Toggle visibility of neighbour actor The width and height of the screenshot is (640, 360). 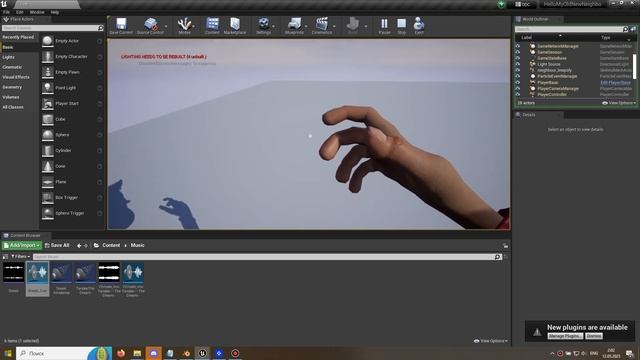pyautogui.click(x=518, y=70)
